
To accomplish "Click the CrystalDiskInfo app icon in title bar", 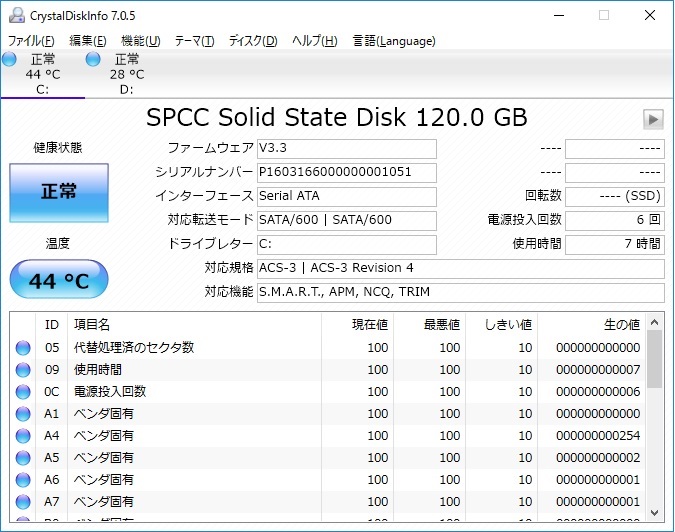I will (x=17, y=15).
